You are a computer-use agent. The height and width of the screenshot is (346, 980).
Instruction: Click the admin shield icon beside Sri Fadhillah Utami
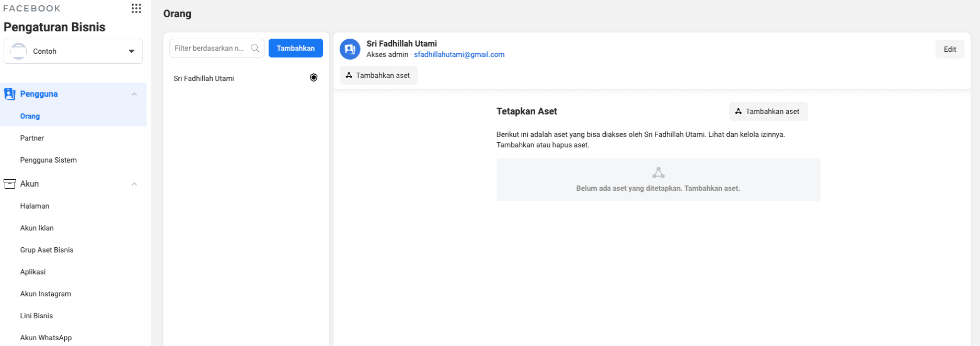click(x=314, y=78)
